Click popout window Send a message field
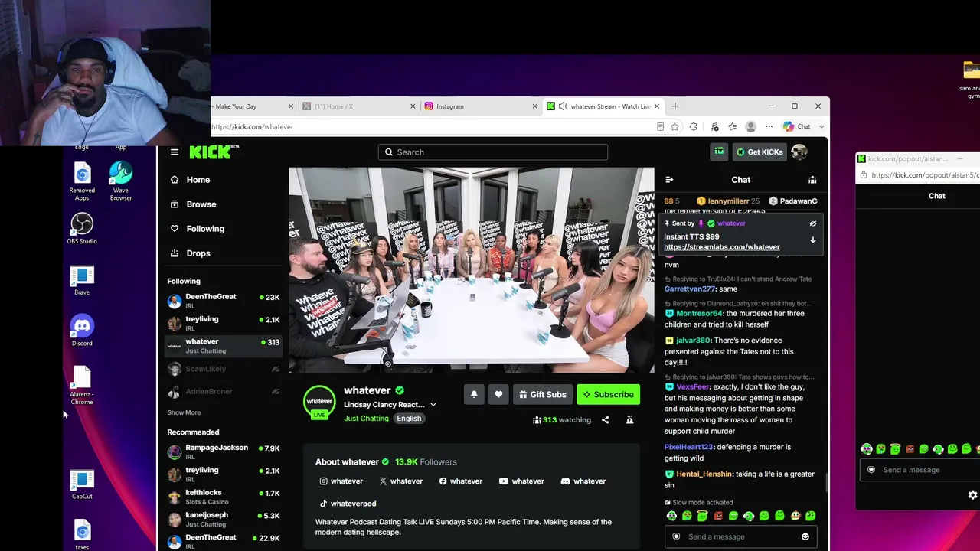The image size is (980, 551). click(920, 470)
